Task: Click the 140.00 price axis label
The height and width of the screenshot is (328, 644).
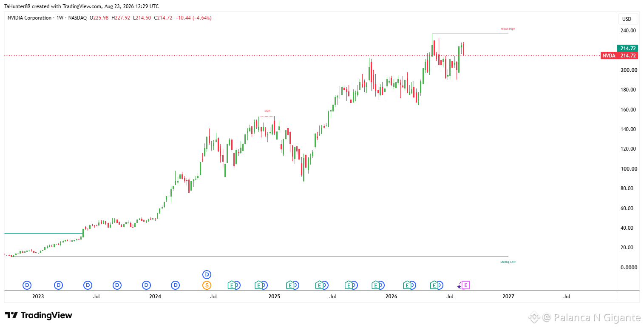Action: [628, 129]
